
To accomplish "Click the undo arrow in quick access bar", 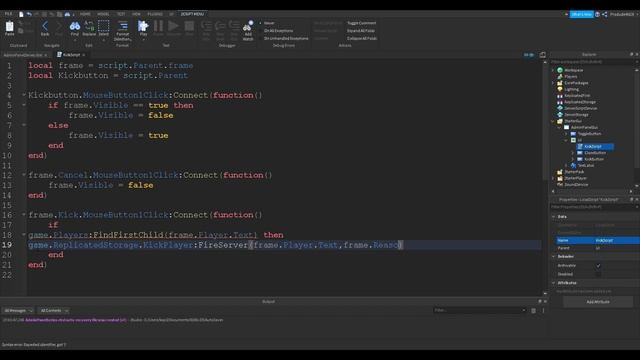I will coord(29,14).
